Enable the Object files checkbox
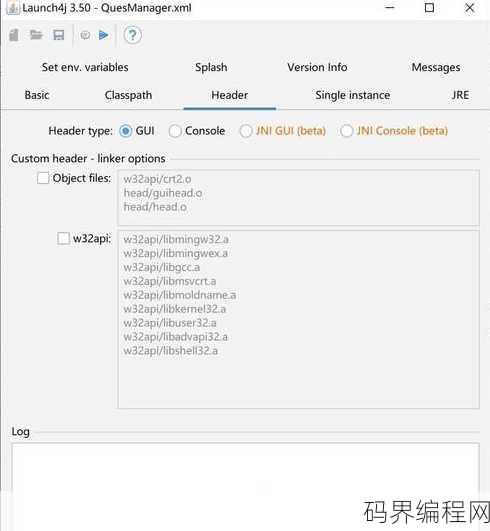 click(x=43, y=178)
